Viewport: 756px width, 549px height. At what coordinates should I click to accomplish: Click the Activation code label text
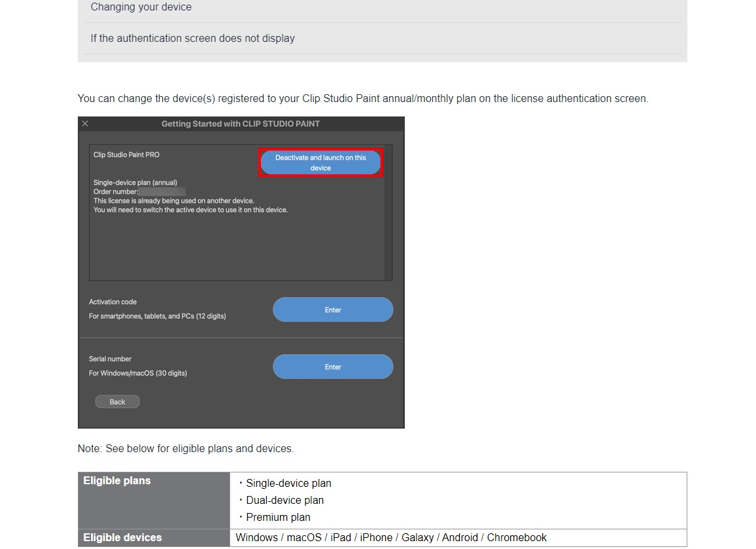pos(112,302)
